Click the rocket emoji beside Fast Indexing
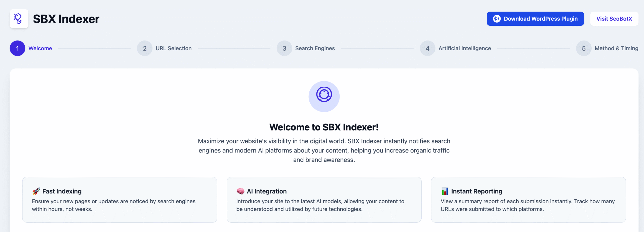The height and width of the screenshot is (232, 644). click(x=36, y=191)
